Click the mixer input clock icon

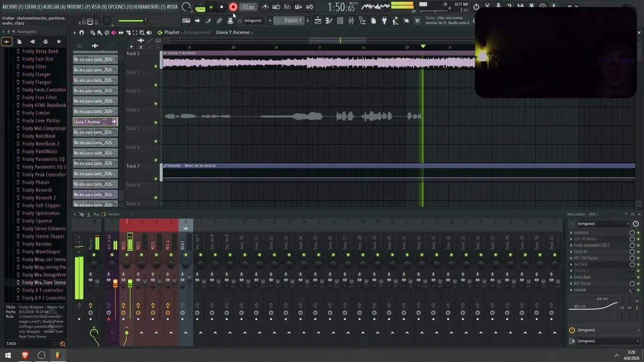point(635,224)
